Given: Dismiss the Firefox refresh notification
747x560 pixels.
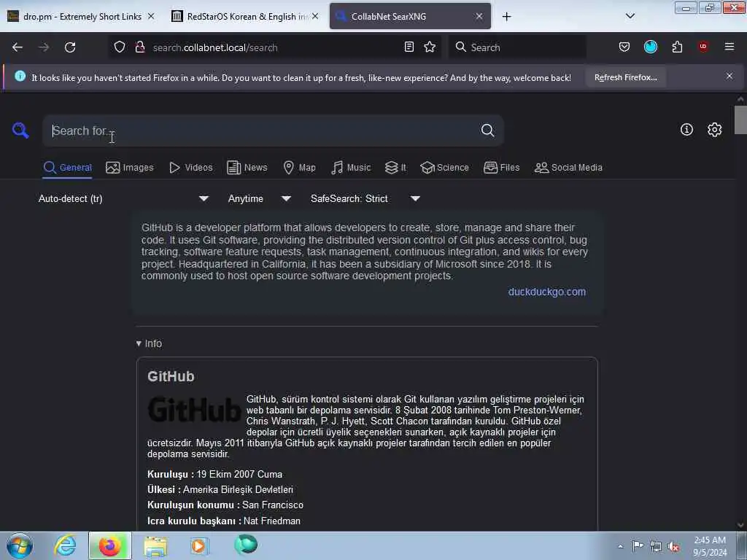Looking at the screenshot, I should click(729, 76).
